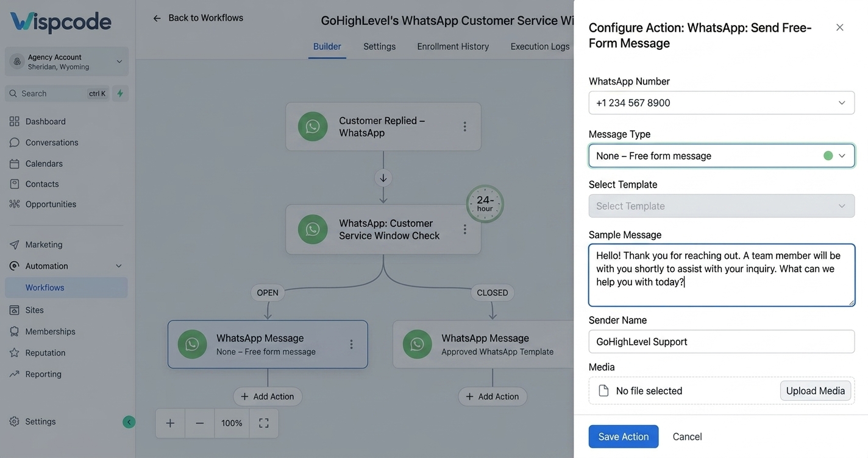The height and width of the screenshot is (458, 868).
Task: Click the 'WhatsApp Message' Approved Template node
Action: [485, 344]
